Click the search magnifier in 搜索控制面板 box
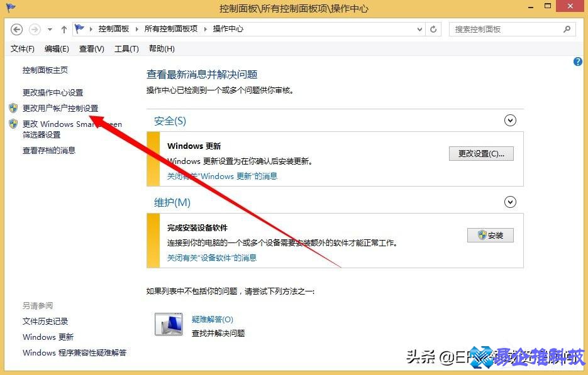 (x=565, y=29)
